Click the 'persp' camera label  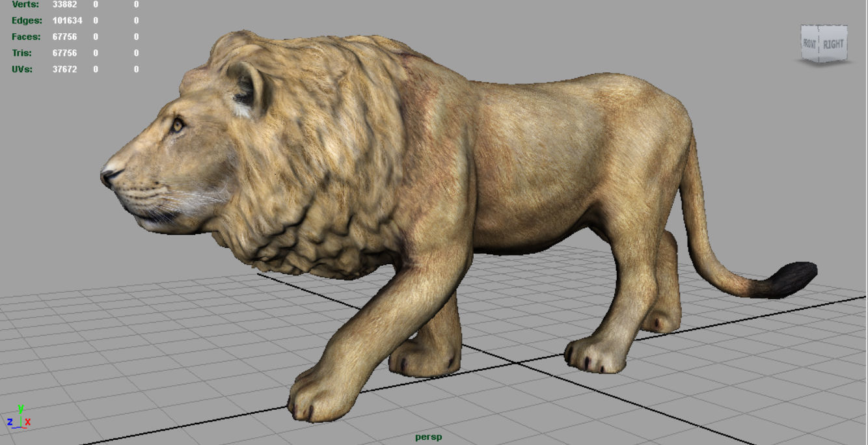point(428,437)
